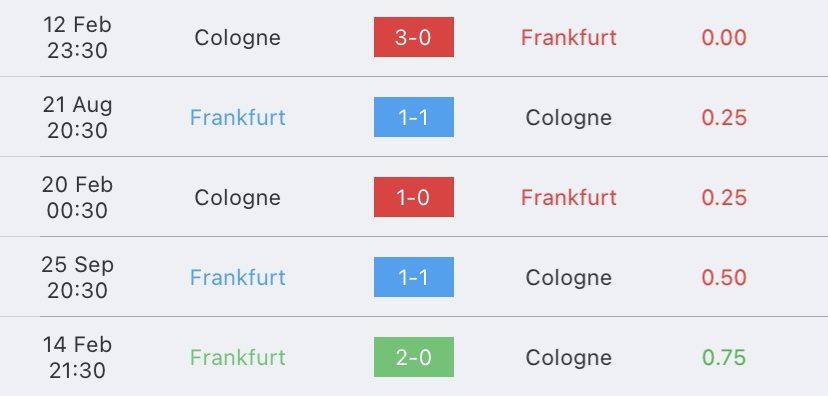Open Cologne away team in 21 Aug match

569,118
